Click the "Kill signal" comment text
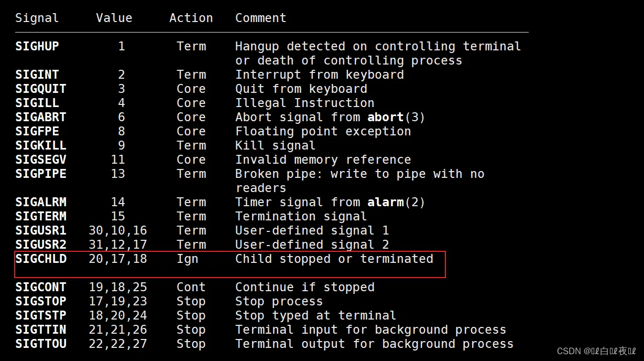Screen dimensions: 644x361 click(275, 145)
